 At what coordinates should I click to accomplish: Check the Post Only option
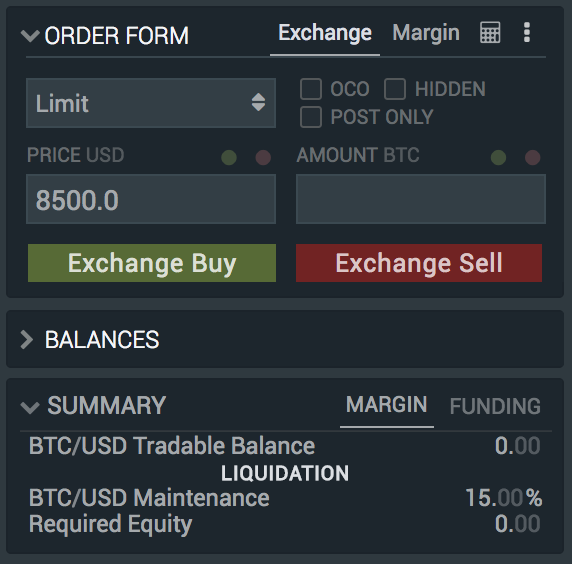click(311, 117)
